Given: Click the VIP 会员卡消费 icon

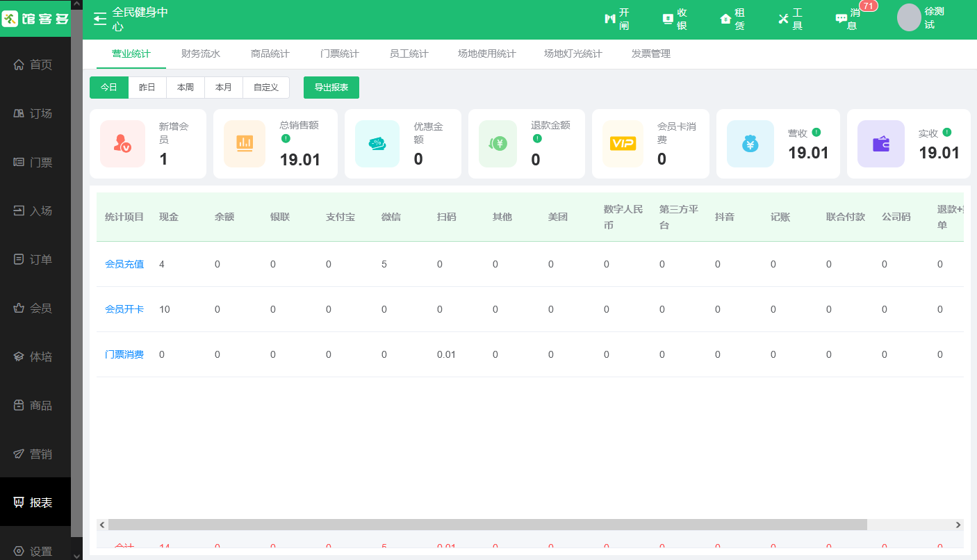Looking at the screenshot, I should (x=623, y=144).
